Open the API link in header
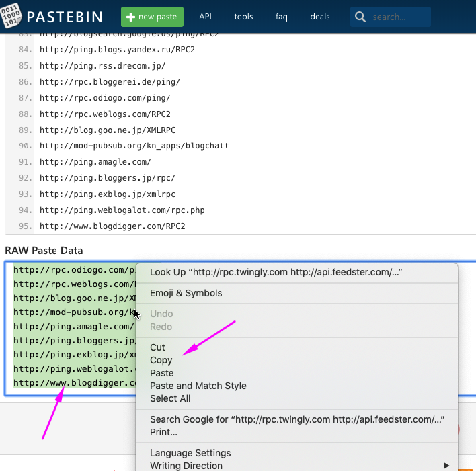 click(x=205, y=17)
